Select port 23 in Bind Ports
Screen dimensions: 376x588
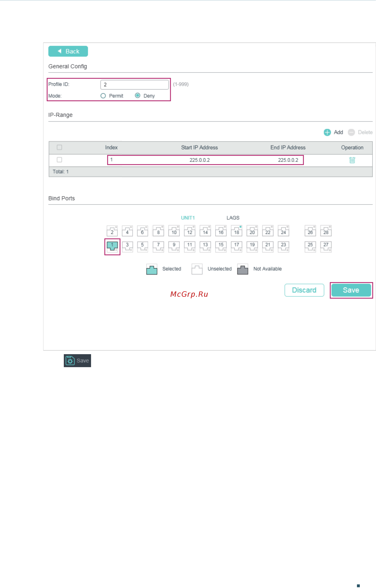pos(283,247)
